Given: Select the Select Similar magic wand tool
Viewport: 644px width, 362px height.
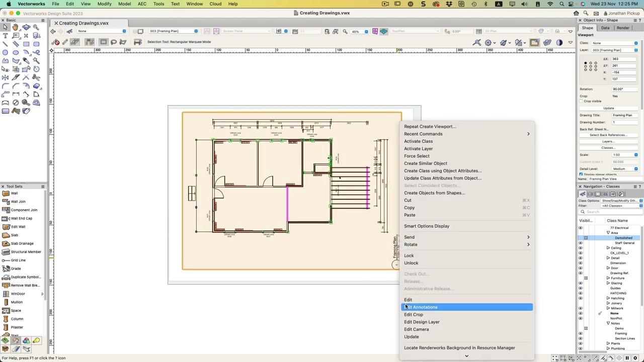Looking at the screenshot, I should pyautogui.click(x=36, y=61).
